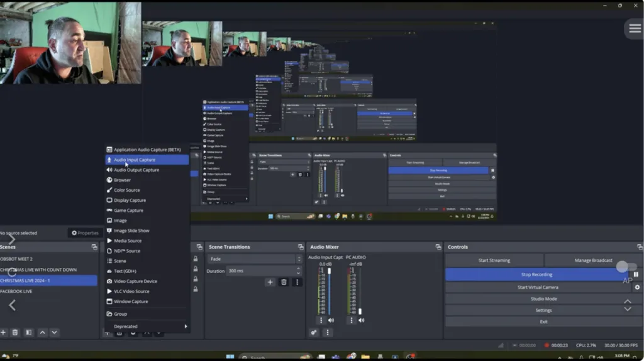Remove selected scene with trash icon
This screenshot has height=361, width=644.
click(15, 332)
